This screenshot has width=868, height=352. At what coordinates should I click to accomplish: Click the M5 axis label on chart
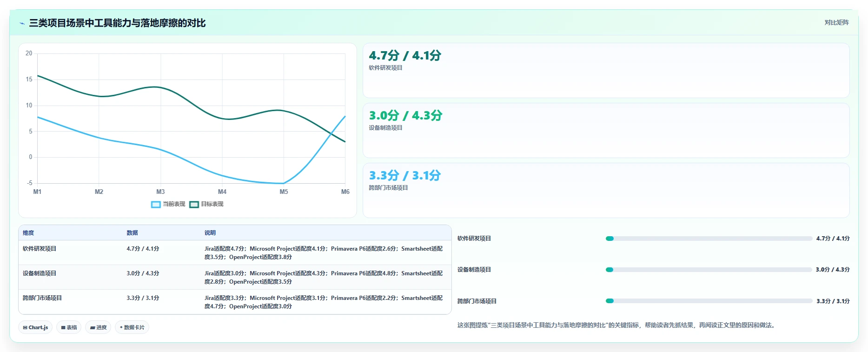284,192
